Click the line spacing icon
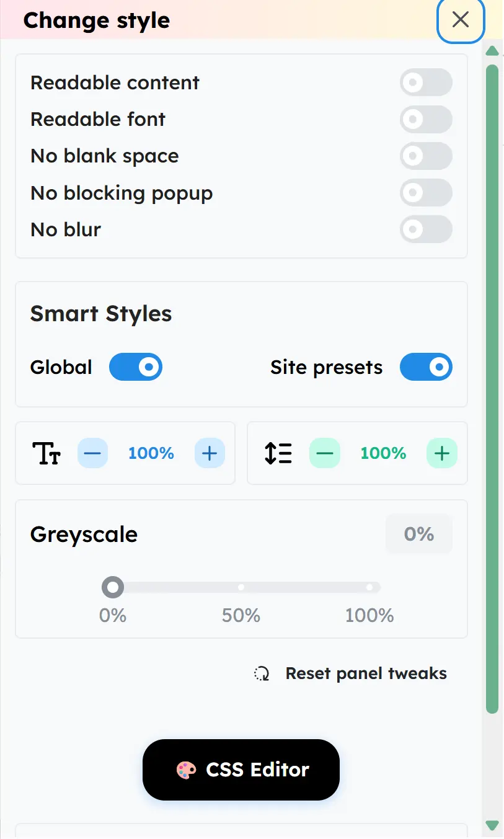The image size is (504, 839). coord(278,453)
